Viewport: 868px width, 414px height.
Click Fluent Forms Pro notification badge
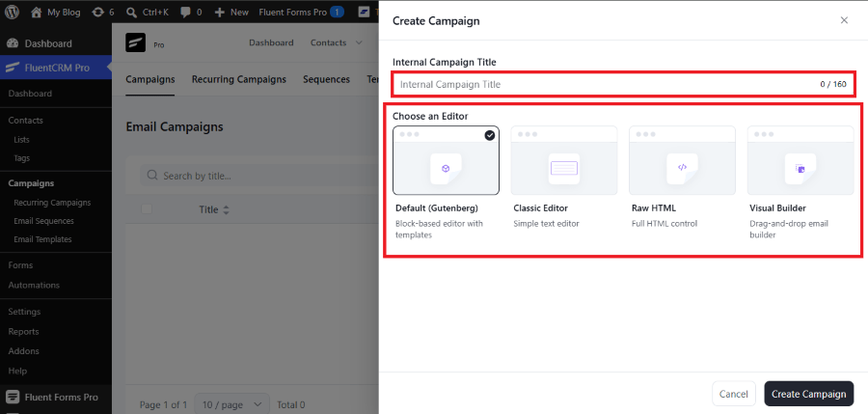pos(338,12)
